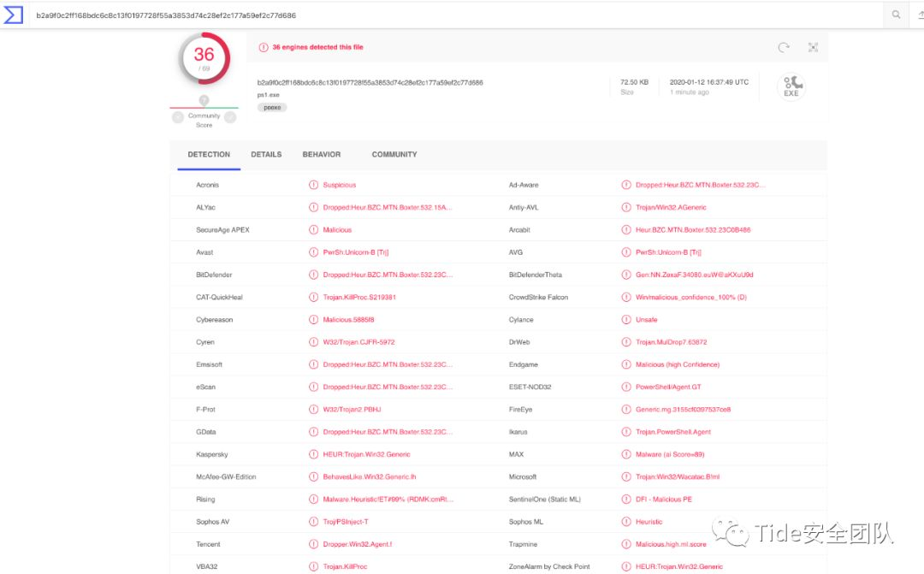
Task: Click 'Trojan/Win32.AGeneric' Antiy-AVL result
Action: [x=671, y=207]
